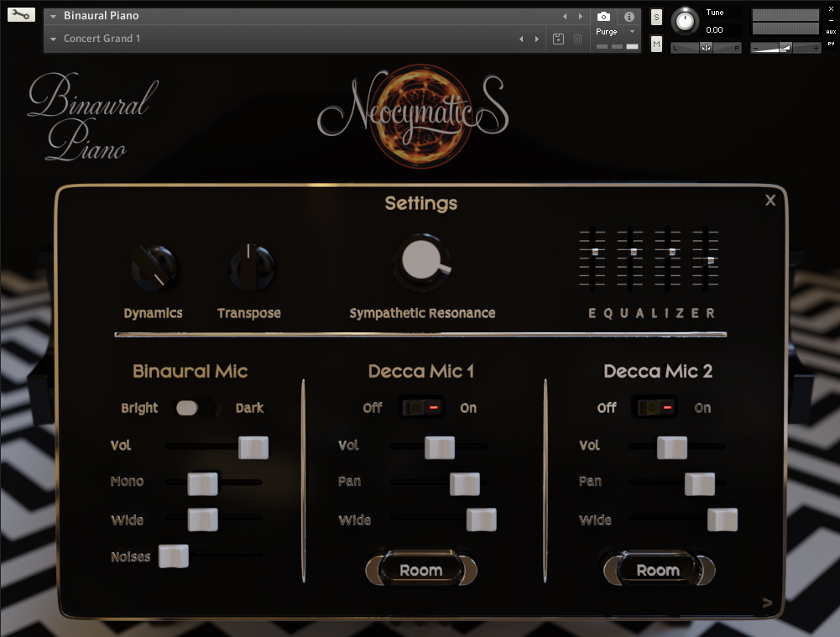840x637 pixels.
Task: Open the Decca Mic 1 Room button
Action: pos(421,570)
